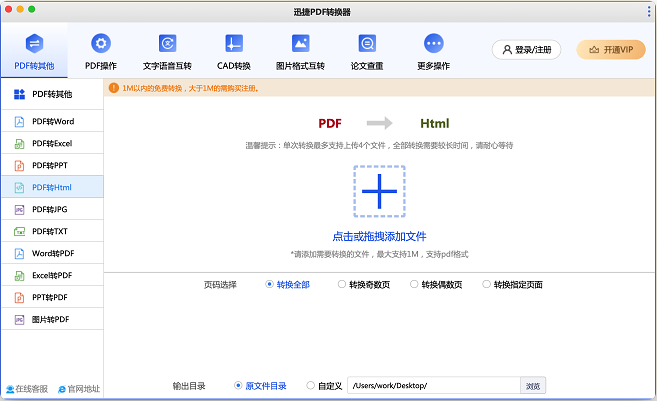Click the orange warning icon in notice bar
Screen dimensions: 657x401
pos(114,88)
